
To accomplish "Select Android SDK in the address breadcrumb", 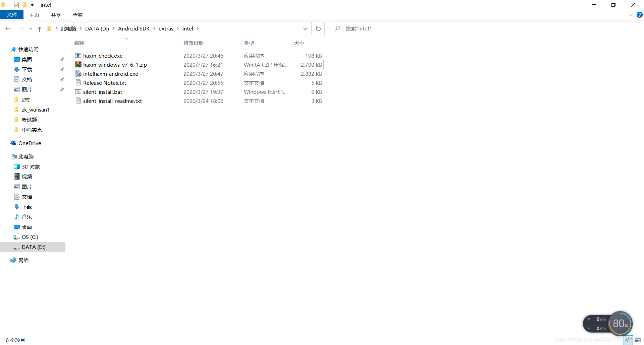I will tap(134, 29).
